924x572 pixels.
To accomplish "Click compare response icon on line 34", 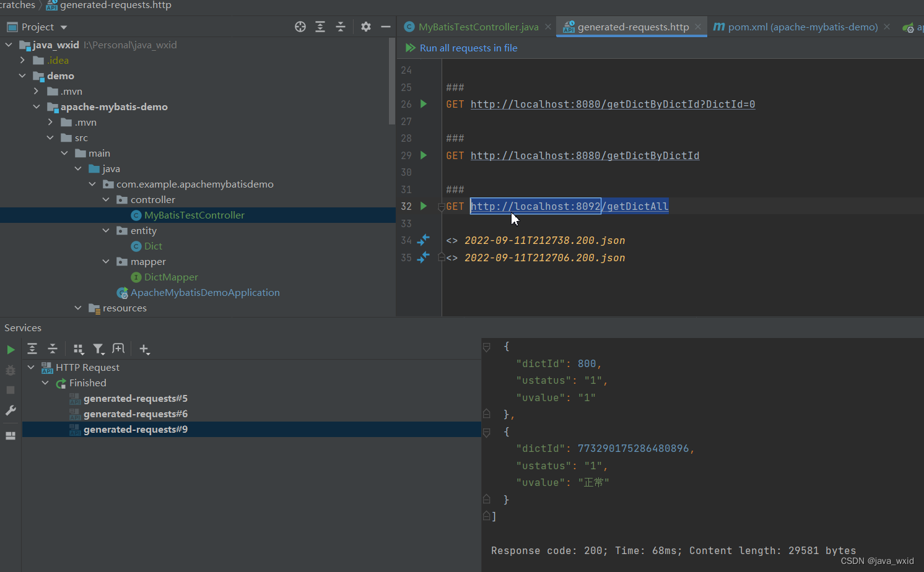I will coord(424,240).
